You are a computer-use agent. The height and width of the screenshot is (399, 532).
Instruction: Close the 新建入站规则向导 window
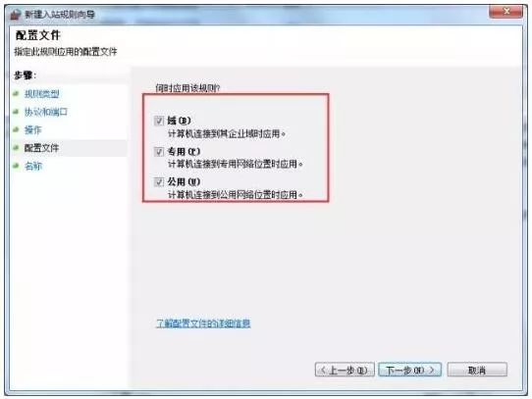pos(505,12)
